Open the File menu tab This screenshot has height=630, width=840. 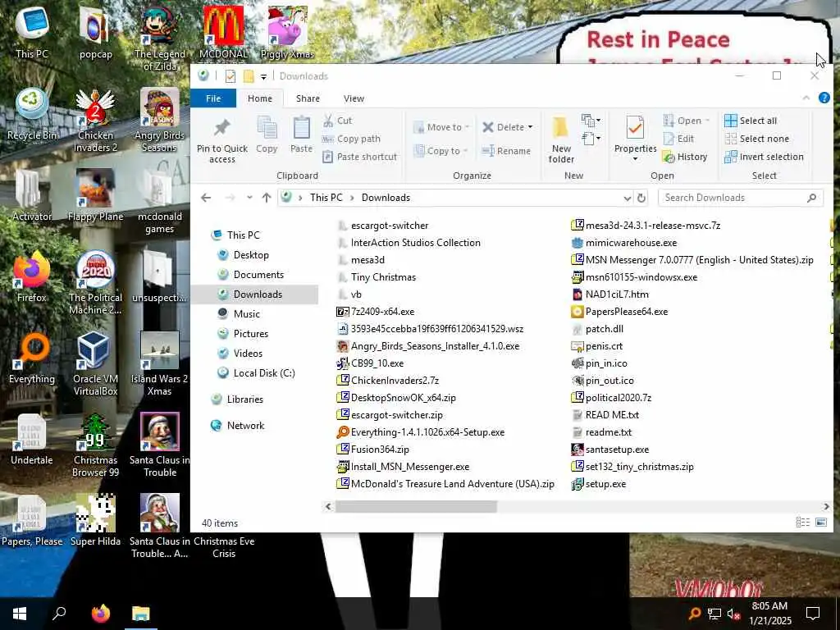(x=213, y=98)
